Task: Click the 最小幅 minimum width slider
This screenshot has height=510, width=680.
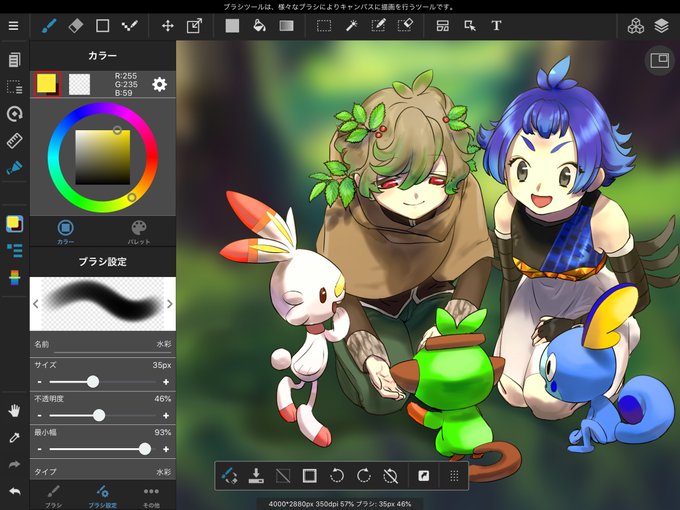Action: point(103,449)
